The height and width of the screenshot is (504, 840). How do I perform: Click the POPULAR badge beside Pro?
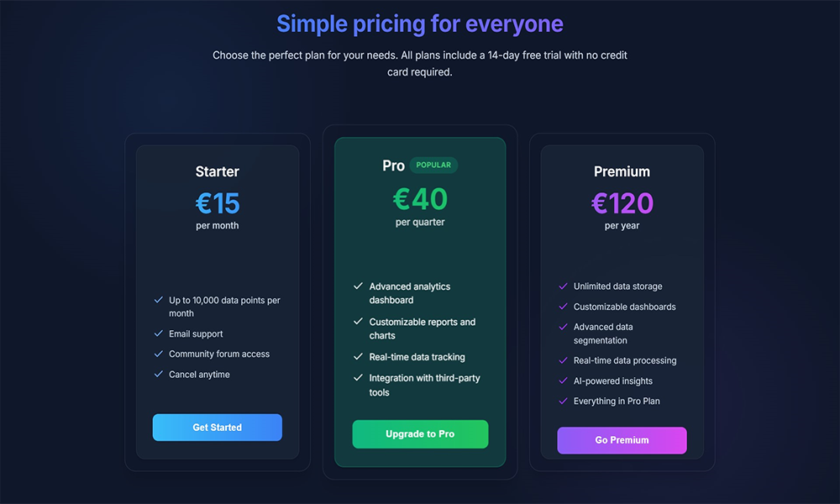coord(433,165)
